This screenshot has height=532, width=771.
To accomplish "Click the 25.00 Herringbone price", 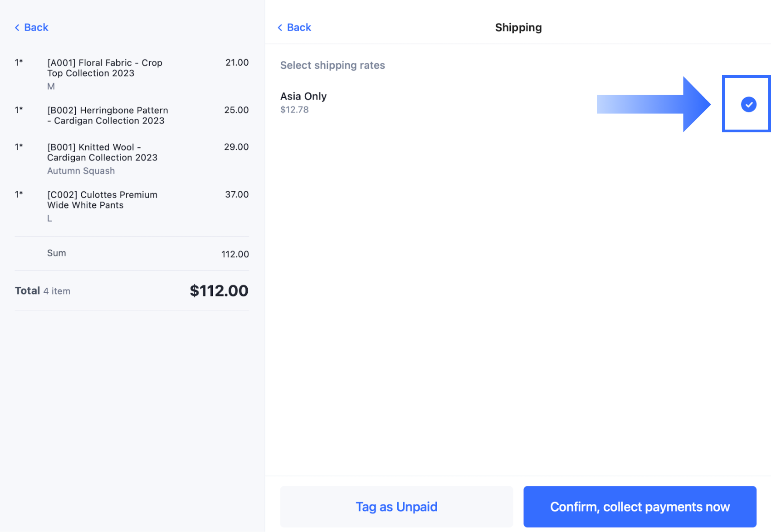I will pyautogui.click(x=236, y=110).
